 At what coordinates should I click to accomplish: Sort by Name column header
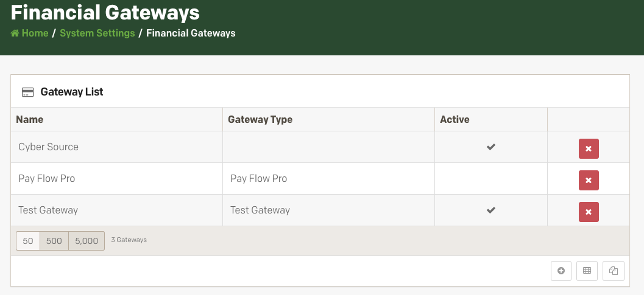30,120
